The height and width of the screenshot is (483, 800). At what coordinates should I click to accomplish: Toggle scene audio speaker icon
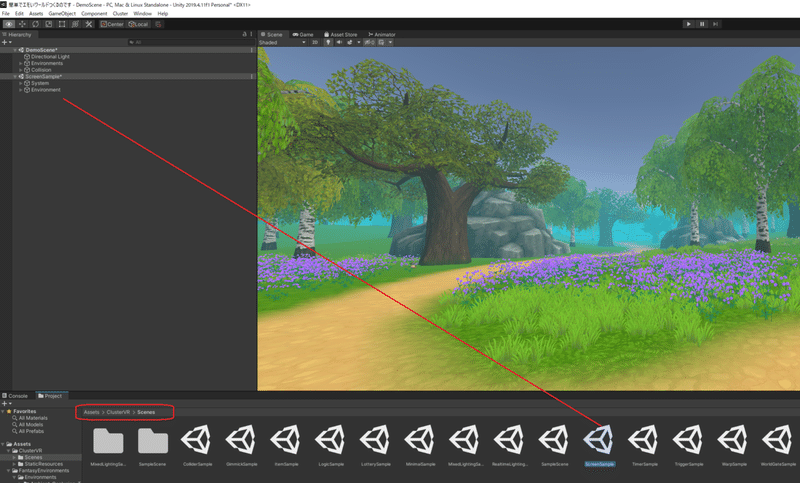339,42
